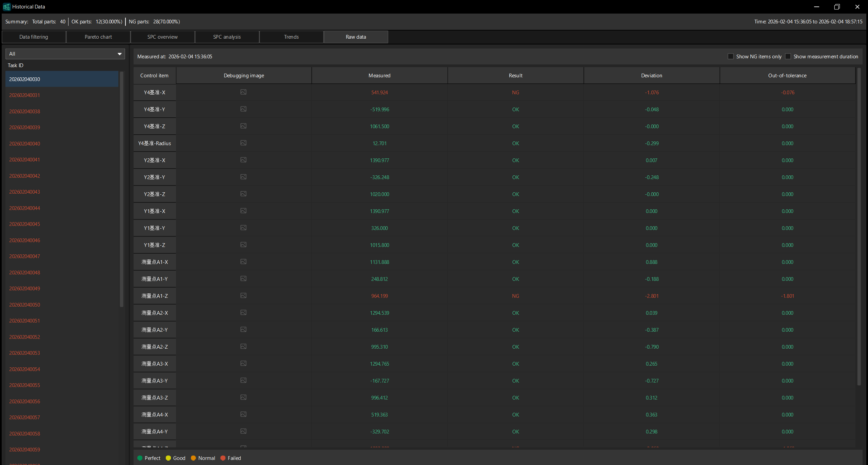Click the Historical Data application icon
The image size is (868, 465).
(x=6, y=6)
